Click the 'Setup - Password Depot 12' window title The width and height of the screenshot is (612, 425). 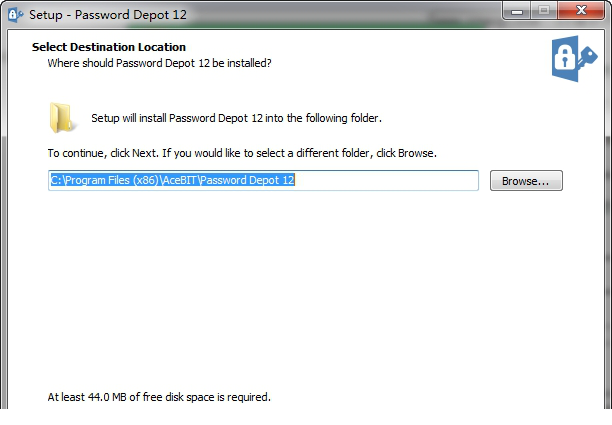[x=108, y=15]
